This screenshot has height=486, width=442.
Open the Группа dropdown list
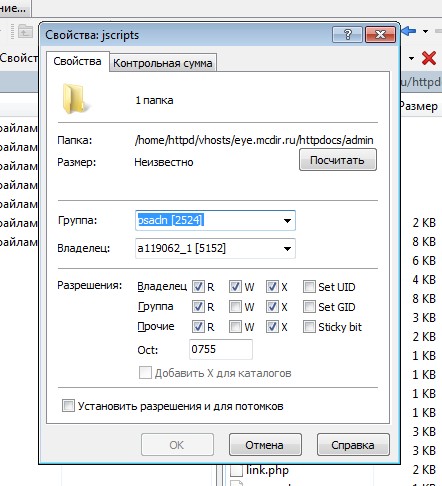point(287,220)
